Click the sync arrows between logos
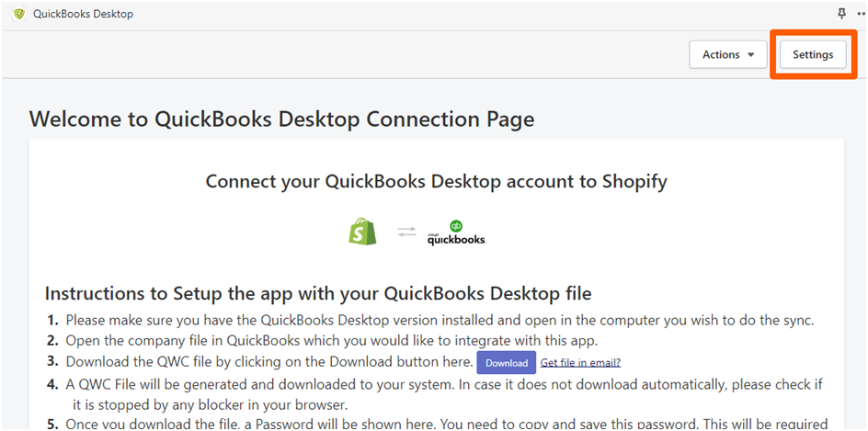The height and width of the screenshot is (431, 868). (406, 233)
